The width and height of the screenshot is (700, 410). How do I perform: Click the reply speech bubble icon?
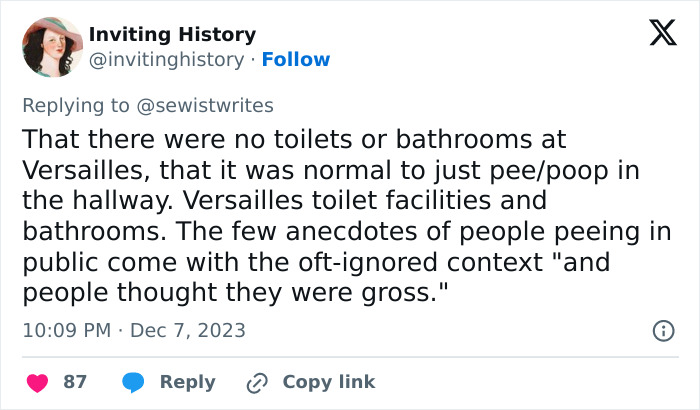click(x=133, y=382)
